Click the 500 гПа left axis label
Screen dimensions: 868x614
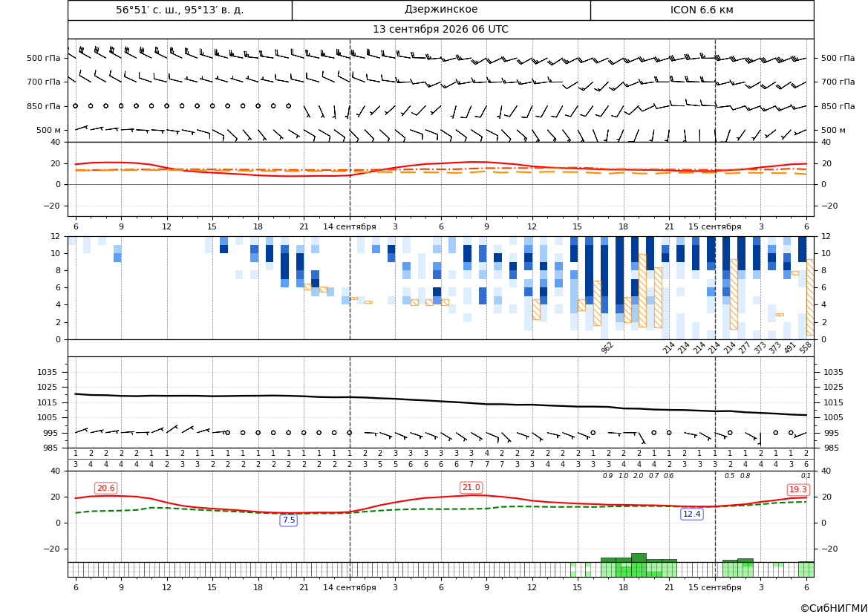pos(43,58)
